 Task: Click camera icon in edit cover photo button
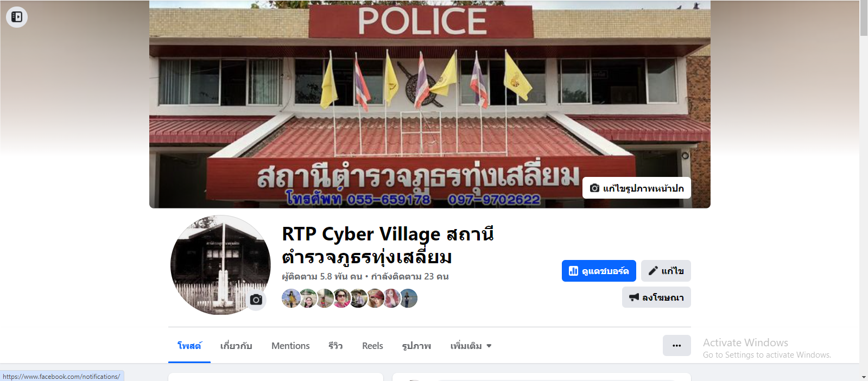[x=594, y=188]
